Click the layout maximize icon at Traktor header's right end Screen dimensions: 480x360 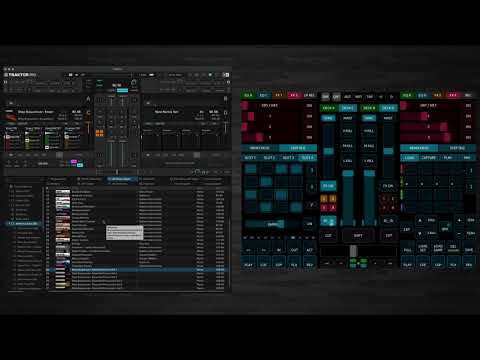pyautogui.click(x=226, y=75)
